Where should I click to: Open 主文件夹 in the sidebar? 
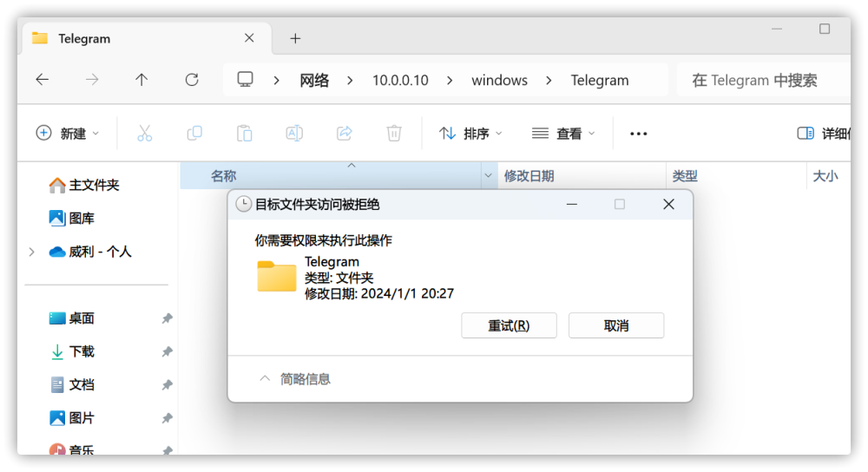[84, 185]
